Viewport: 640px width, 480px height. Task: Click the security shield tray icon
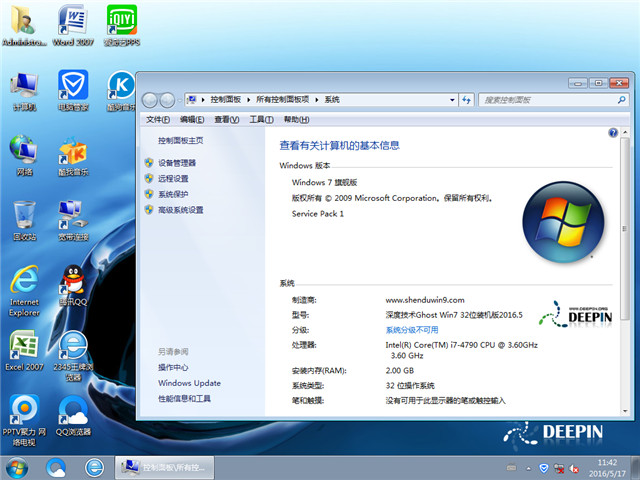pos(544,468)
